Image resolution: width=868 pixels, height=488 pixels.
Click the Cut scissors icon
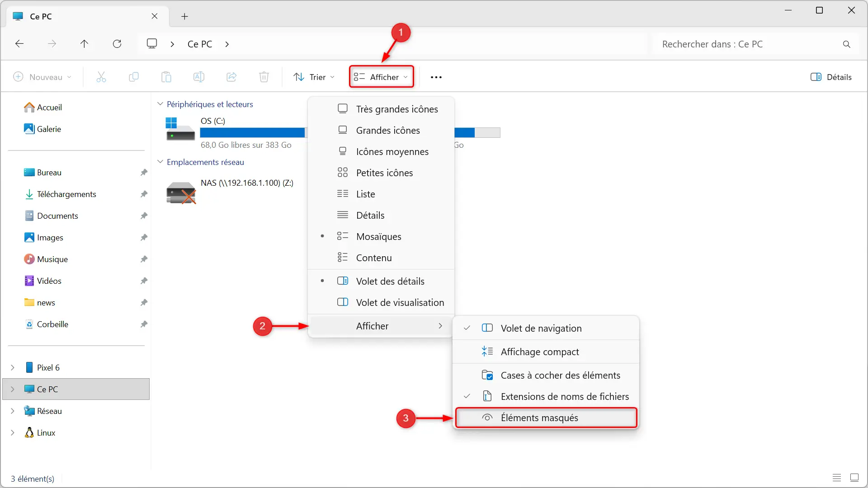pos(101,77)
